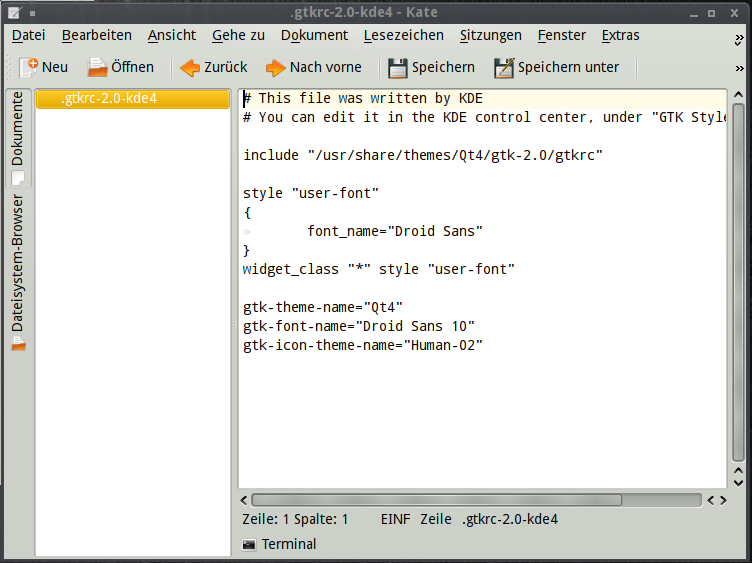Click the Öffnen toolbar label
Image resolution: width=752 pixels, height=563 pixels.
click(132, 67)
